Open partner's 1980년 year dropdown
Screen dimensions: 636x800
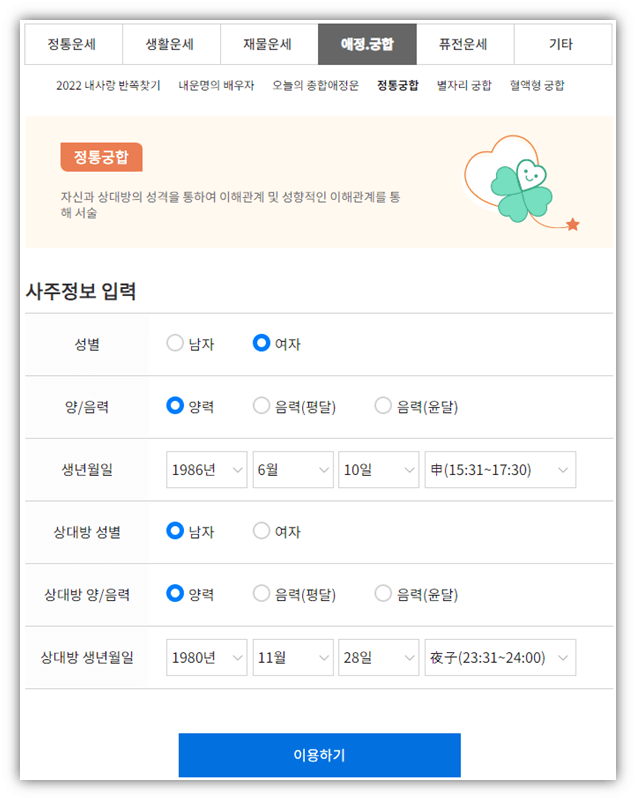[206, 657]
